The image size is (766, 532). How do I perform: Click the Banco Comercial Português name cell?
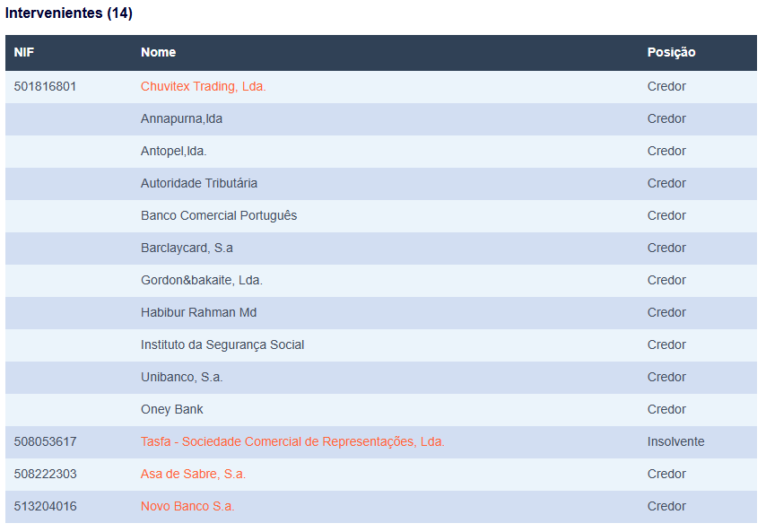point(219,215)
